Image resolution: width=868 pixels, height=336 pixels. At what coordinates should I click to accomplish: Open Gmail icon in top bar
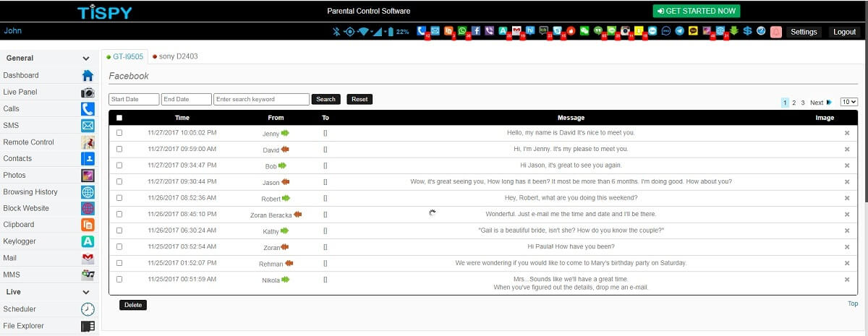[516, 31]
